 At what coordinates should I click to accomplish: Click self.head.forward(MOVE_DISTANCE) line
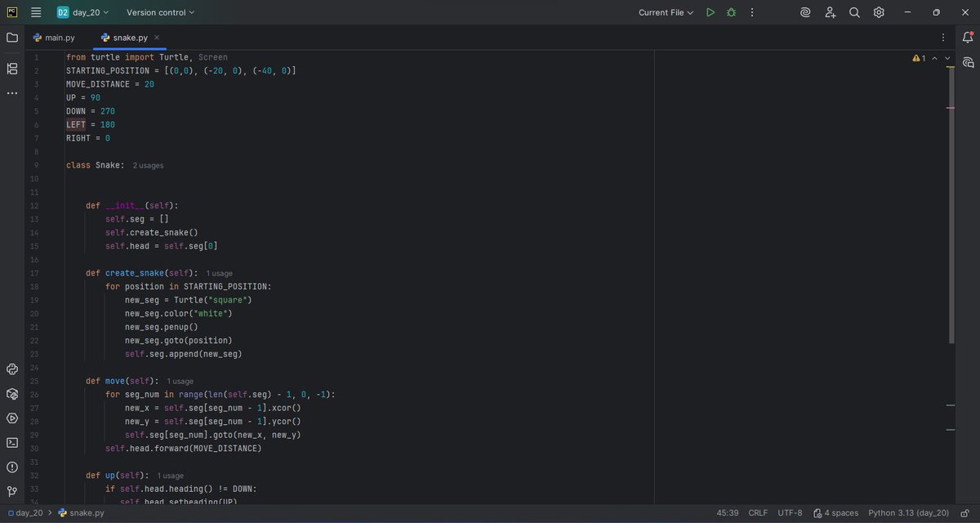184,449
